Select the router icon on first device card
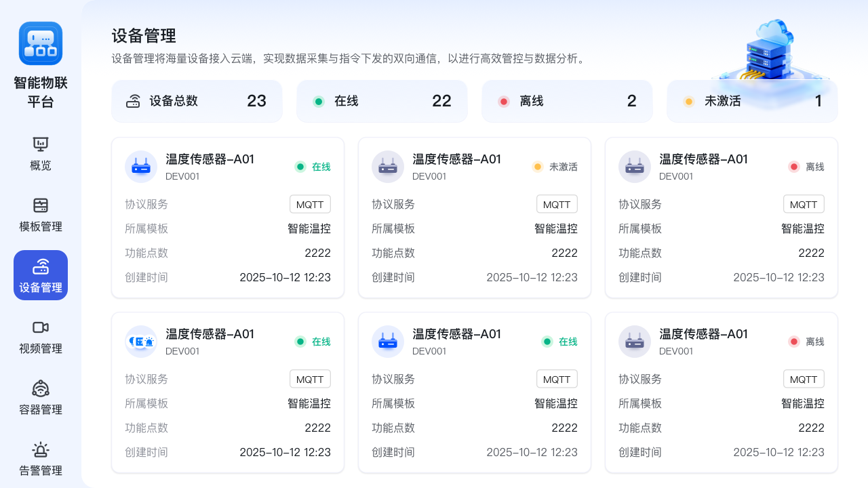This screenshot has height=488, width=868. 141,166
